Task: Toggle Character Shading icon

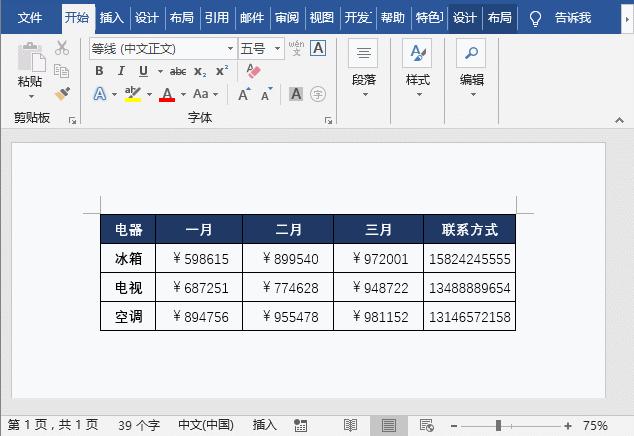Action: [x=296, y=94]
